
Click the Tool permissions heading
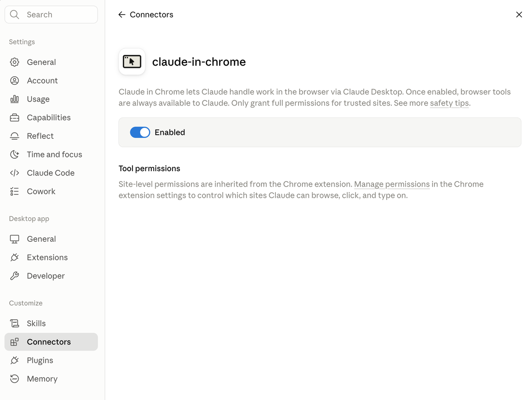click(149, 169)
